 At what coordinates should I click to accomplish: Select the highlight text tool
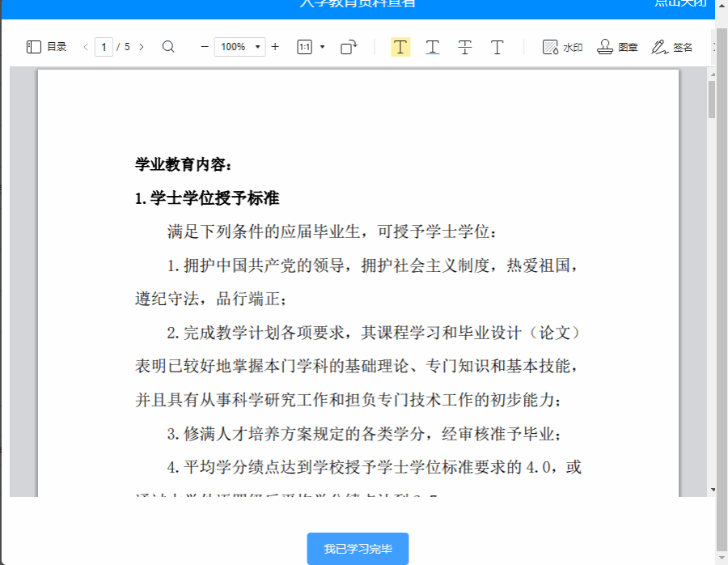pos(400,47)
